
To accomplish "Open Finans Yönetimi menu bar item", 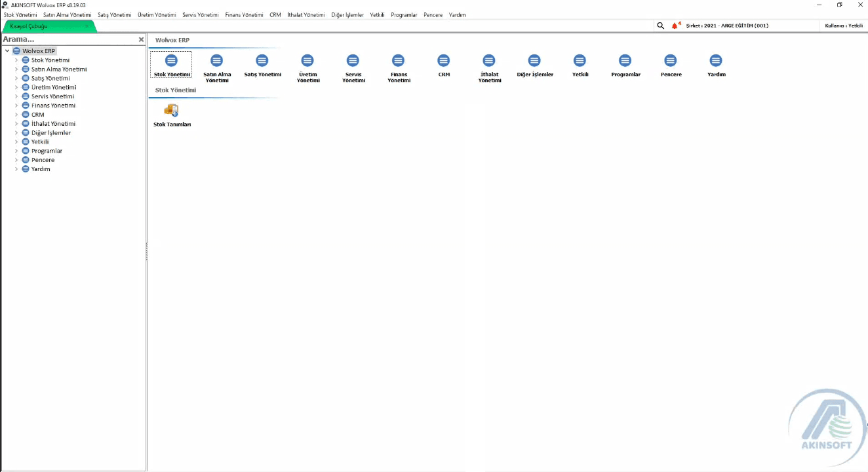I will [x=244, y=14].
